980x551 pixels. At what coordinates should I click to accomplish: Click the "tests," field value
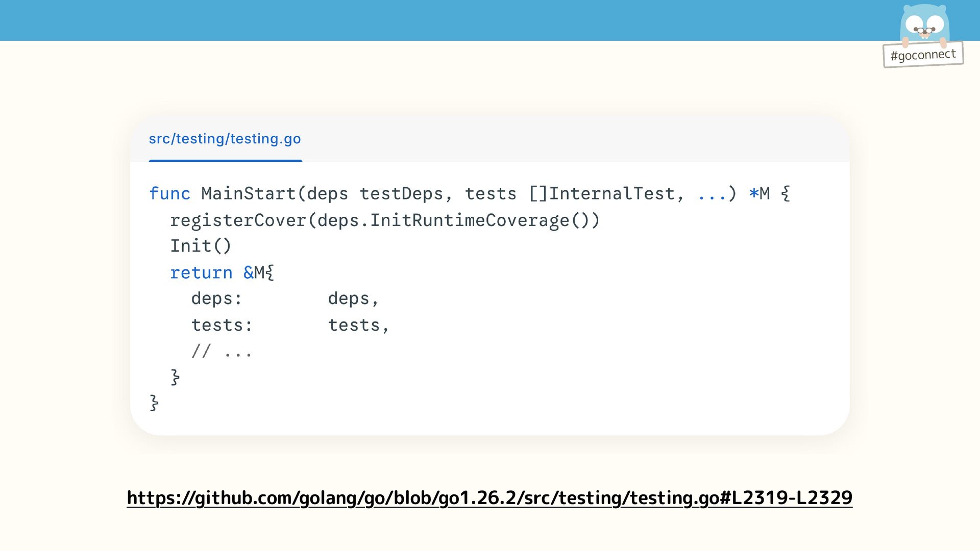(x=358, y=325)
